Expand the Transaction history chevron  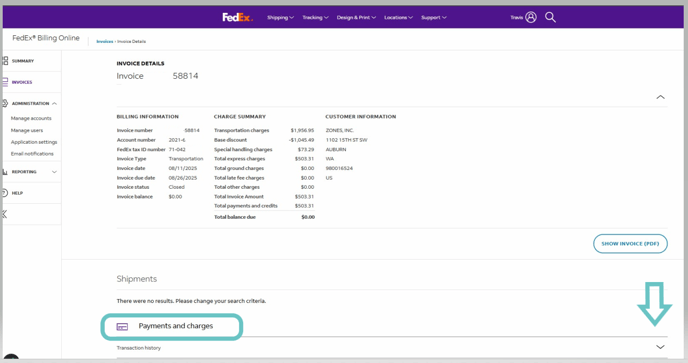tap(660, 347)
